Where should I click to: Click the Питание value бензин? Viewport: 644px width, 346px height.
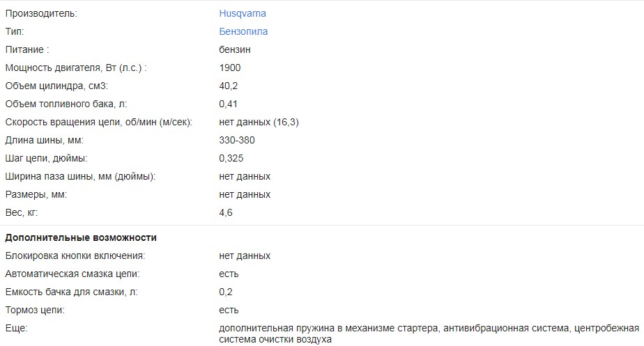[235, 49]
